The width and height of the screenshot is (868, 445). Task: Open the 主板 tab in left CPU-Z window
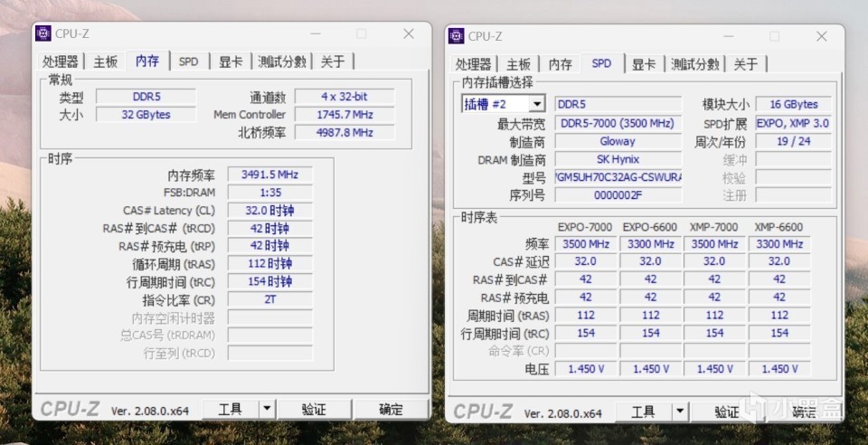pos(105,62)
